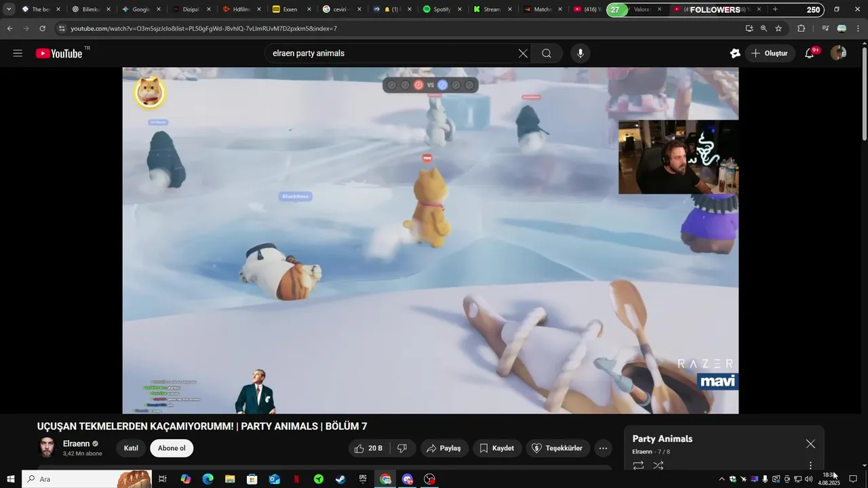Image resolution: width=868 pixels, height=488 pixels.
Task: Switch to the Hdfilm tab
Action: coord(241,9)
